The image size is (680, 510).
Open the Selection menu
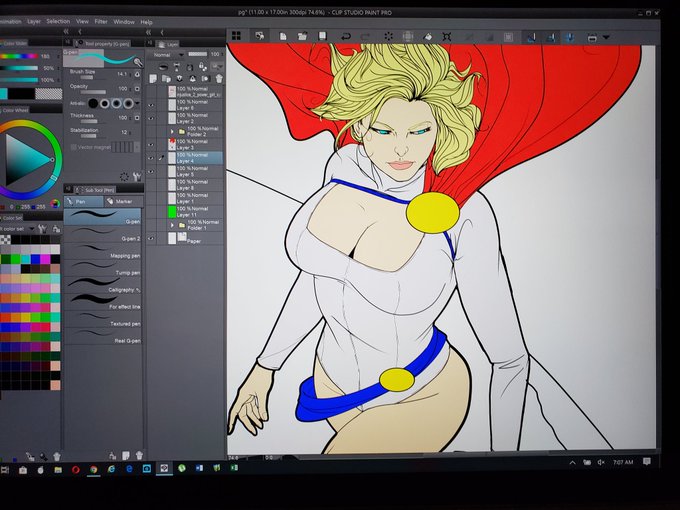click(58, 21)
